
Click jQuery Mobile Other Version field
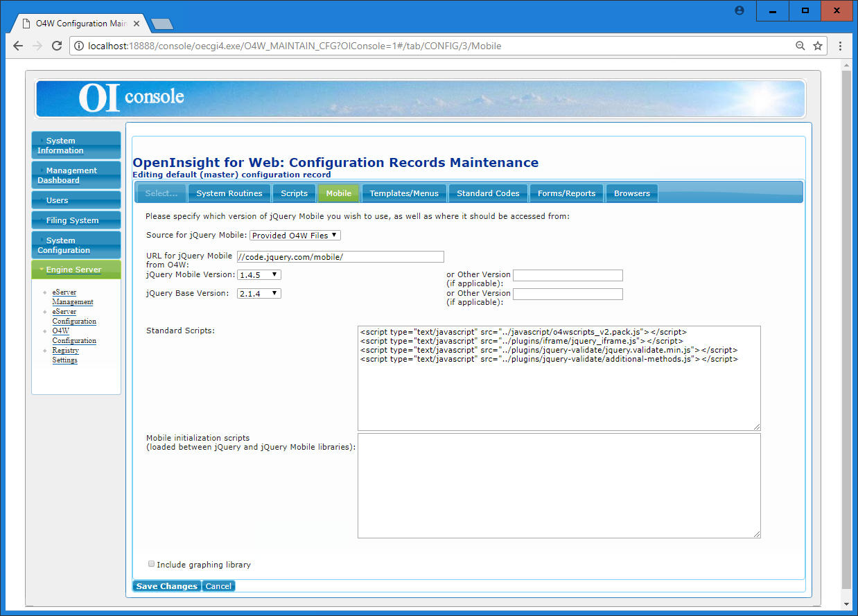[568, 275]
